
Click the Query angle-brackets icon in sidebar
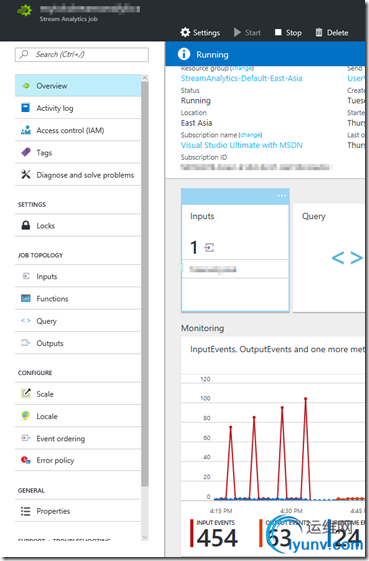tap(26, 321)
